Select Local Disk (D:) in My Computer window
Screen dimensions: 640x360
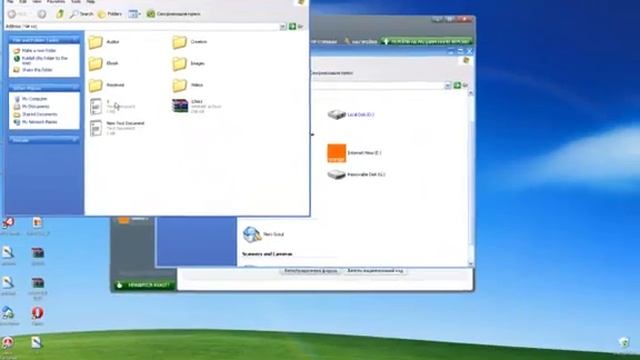pos(351,115)
